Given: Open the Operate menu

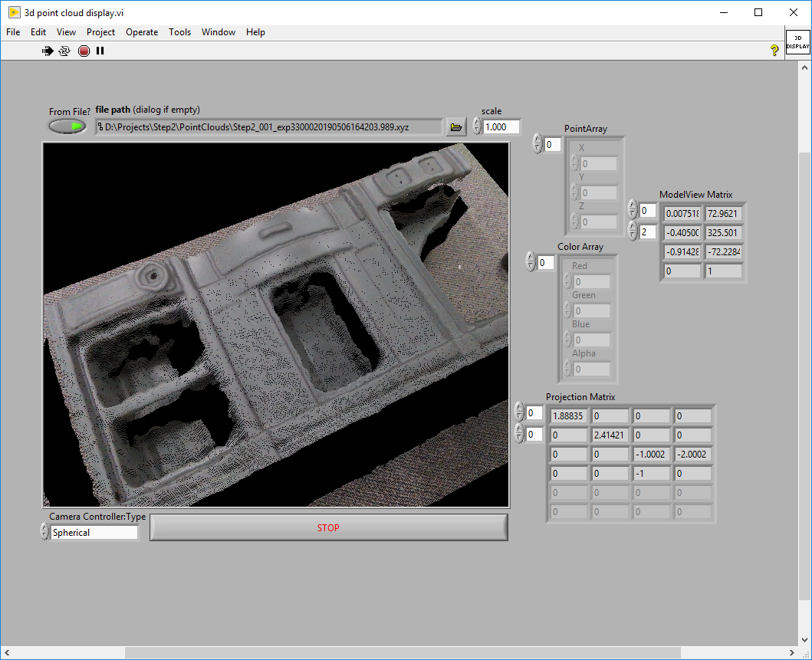Looking at the screenshot, I should (141, 32).
